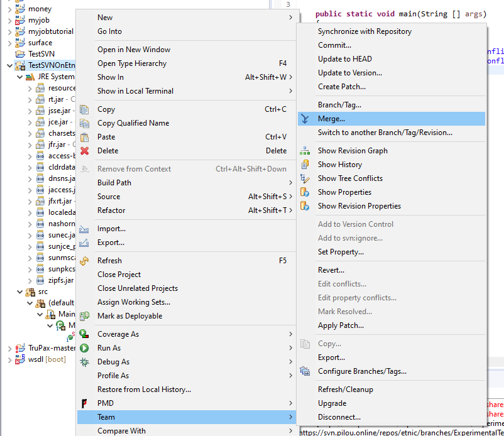504x436 pixels.
Task: Click the Refresh icon in context menu
Action: pos(84,261)
